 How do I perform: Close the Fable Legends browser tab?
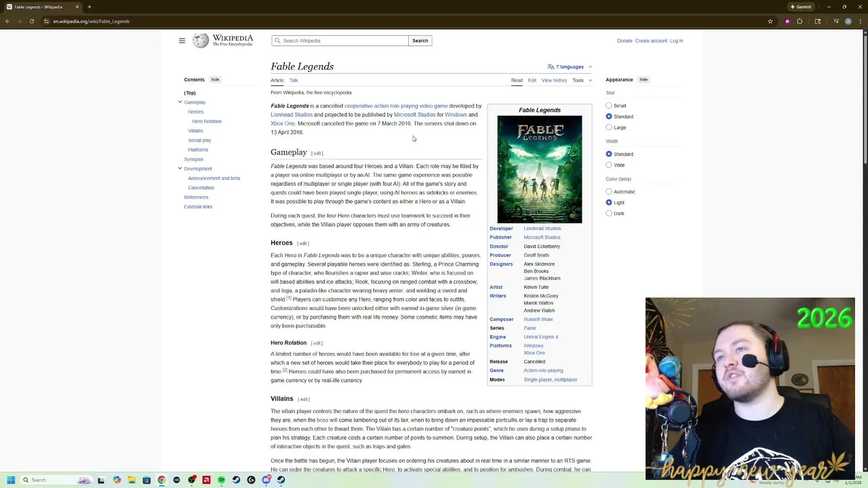(77, 7)
